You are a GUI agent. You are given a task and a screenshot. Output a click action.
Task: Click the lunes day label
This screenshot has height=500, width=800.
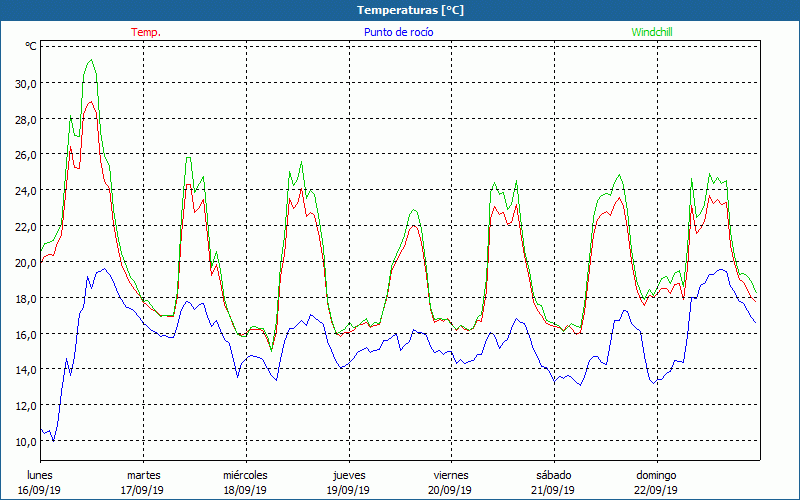point(39,475)
